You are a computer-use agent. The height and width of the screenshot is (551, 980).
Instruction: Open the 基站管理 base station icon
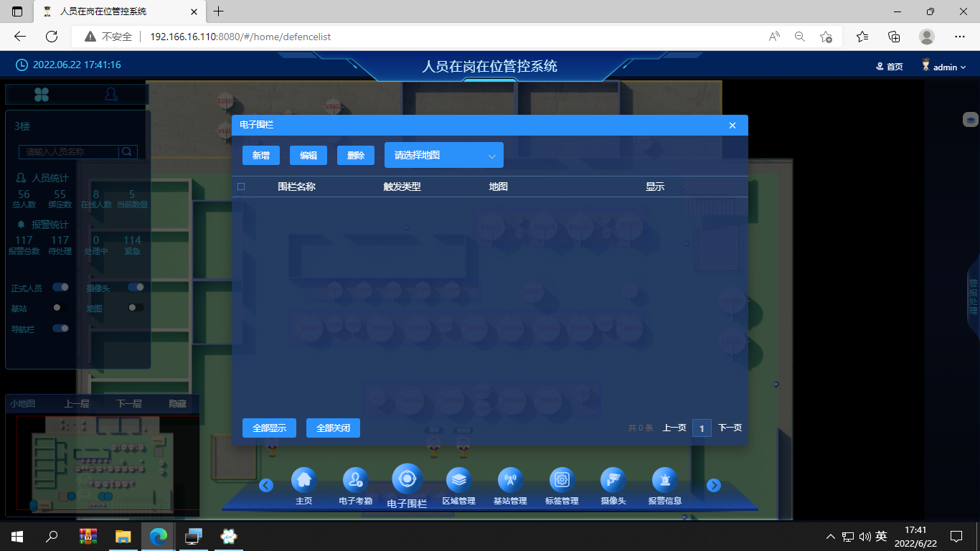pos(510,480)
